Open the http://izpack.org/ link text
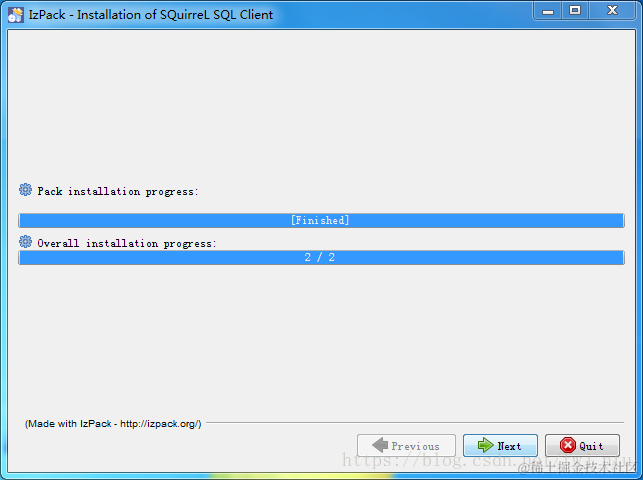 160,424
